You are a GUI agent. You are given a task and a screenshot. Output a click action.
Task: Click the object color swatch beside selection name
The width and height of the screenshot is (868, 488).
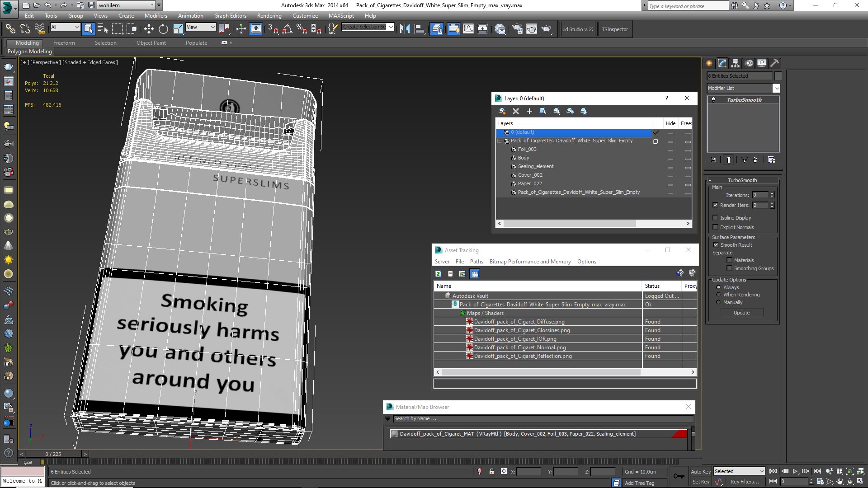(778, 76)
